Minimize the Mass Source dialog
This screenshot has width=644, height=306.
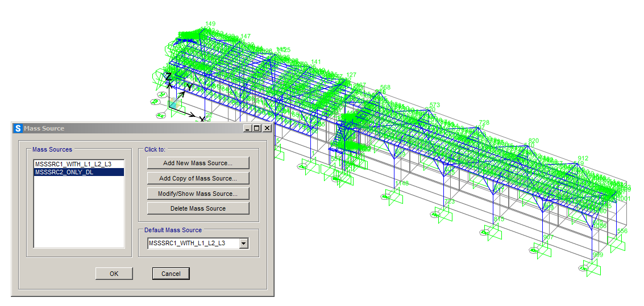(x=248, y=128)
